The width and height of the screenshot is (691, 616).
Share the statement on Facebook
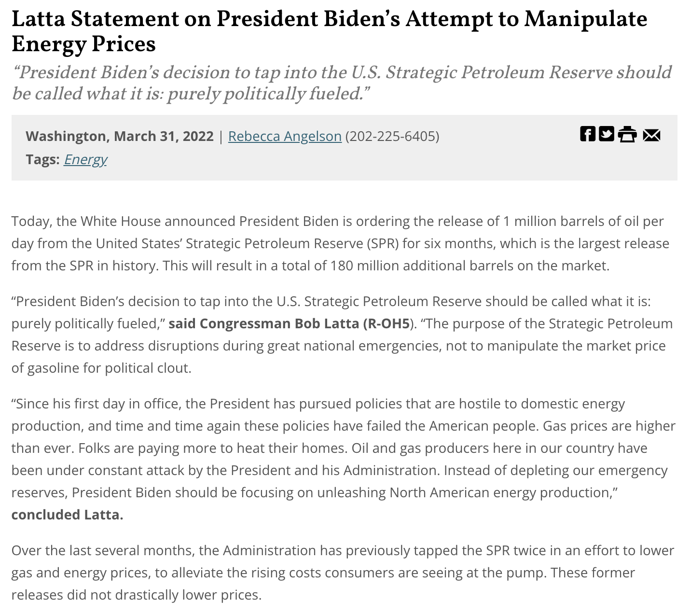tap(587, 134)
